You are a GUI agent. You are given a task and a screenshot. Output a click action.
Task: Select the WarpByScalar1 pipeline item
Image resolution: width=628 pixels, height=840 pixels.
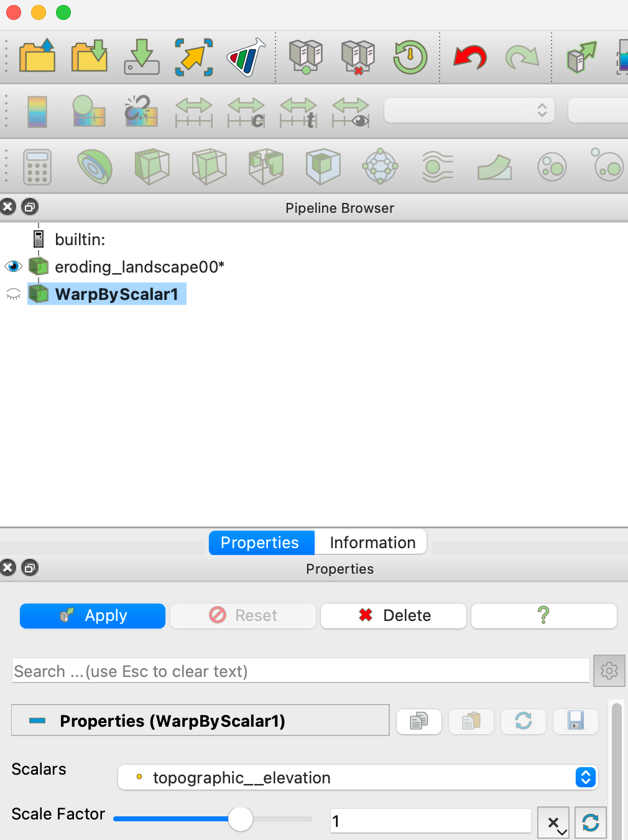(x=116, y=294)
